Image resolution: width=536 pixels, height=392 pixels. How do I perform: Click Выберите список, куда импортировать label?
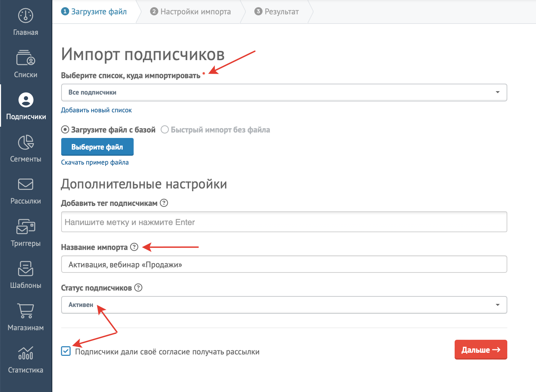[x=131, y=75]
